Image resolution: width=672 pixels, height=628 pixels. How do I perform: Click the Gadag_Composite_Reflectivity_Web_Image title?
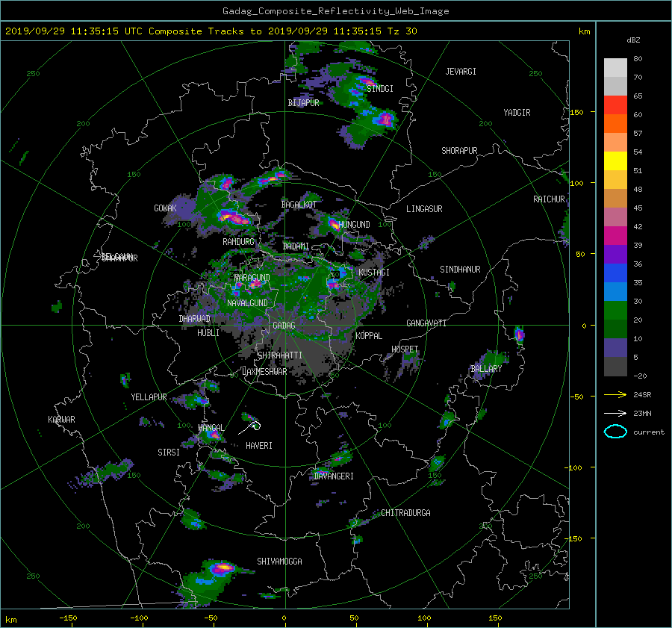click(335, 11)
